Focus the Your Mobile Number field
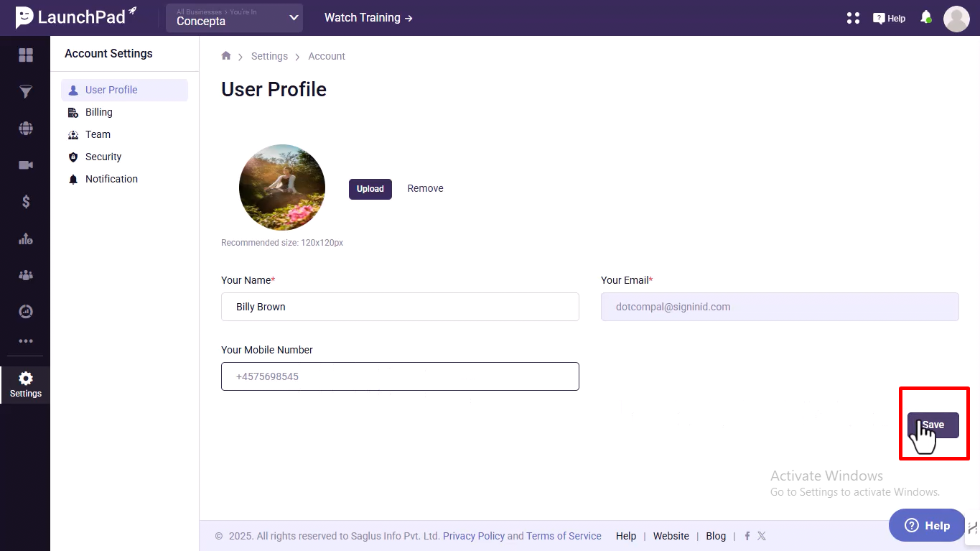The height and width of the screenshot is (551, 980). pos(400,376)
